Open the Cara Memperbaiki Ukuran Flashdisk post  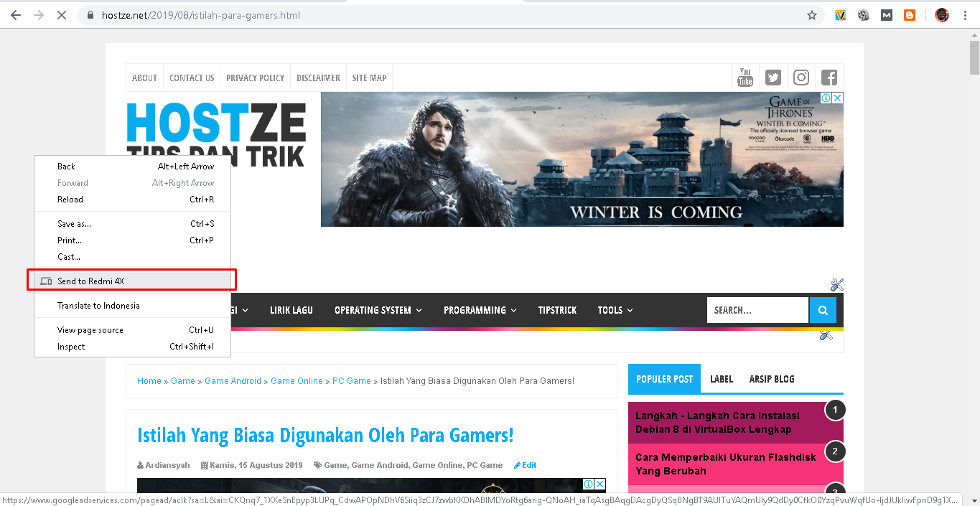[x=724, y=464]
